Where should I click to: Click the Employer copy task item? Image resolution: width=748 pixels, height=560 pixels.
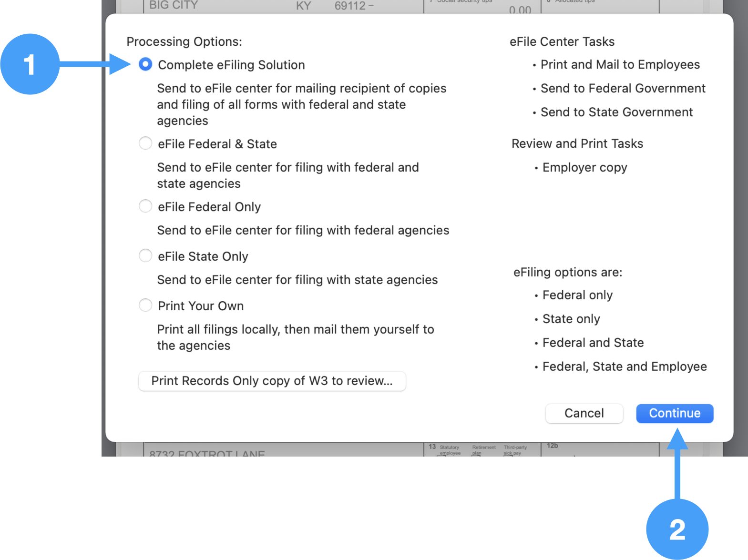(584, 167)
